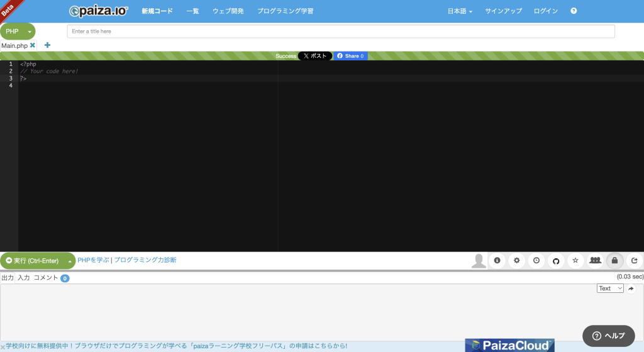The image size is (644, 352).
Task: Click the share export arrow icon
Action: coord(634,260)
